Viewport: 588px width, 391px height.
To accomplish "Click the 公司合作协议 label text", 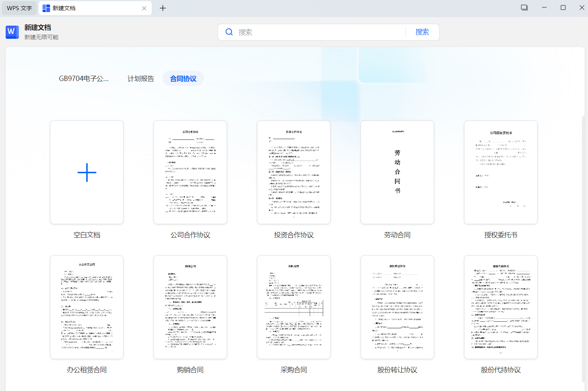I will tap(190, 235).
